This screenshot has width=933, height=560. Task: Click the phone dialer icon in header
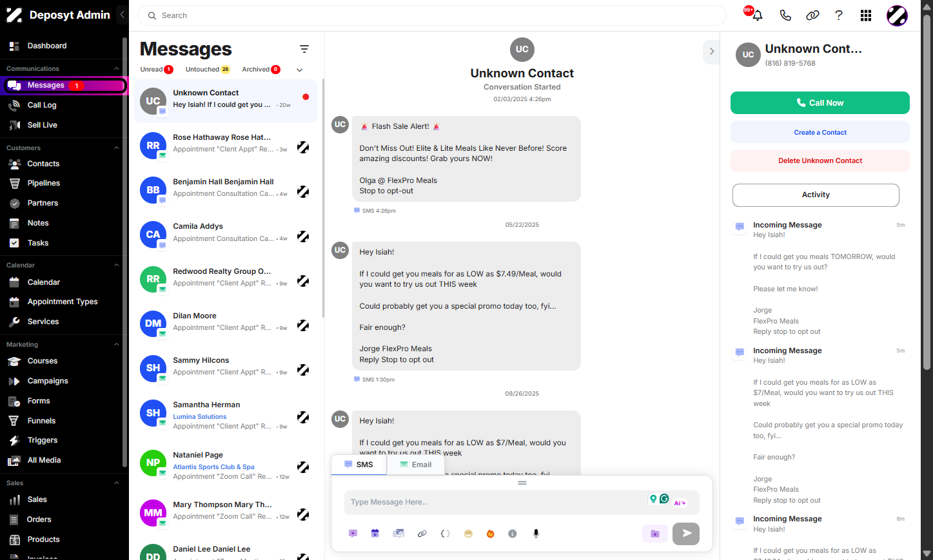click(785, 15)
